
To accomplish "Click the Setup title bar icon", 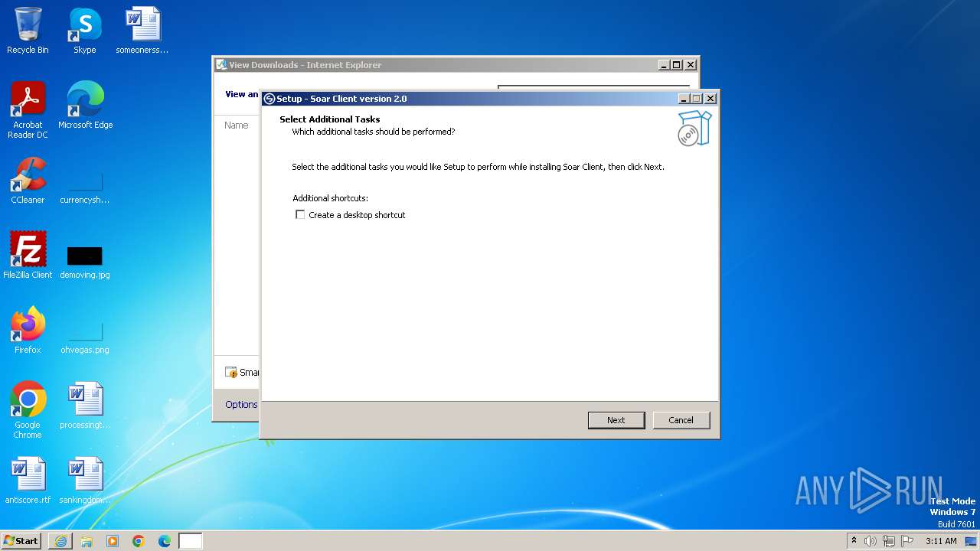I will [x=269, y=99].
